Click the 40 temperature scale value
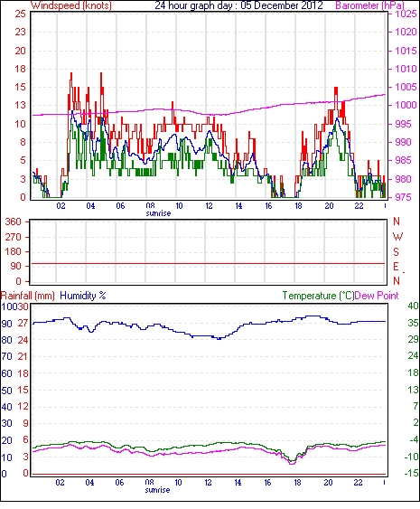 413,306
